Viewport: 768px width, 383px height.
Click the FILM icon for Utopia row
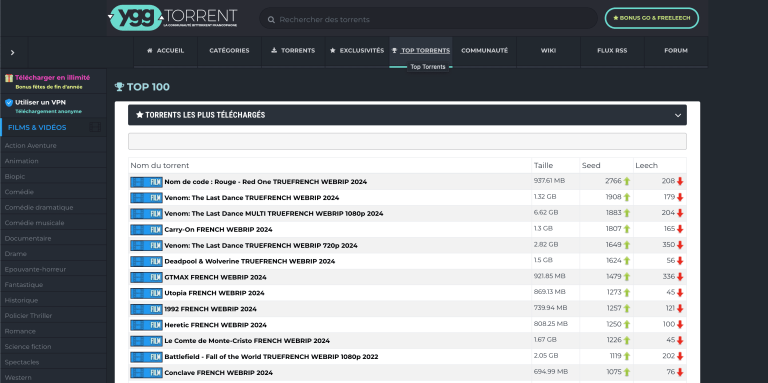146,293
